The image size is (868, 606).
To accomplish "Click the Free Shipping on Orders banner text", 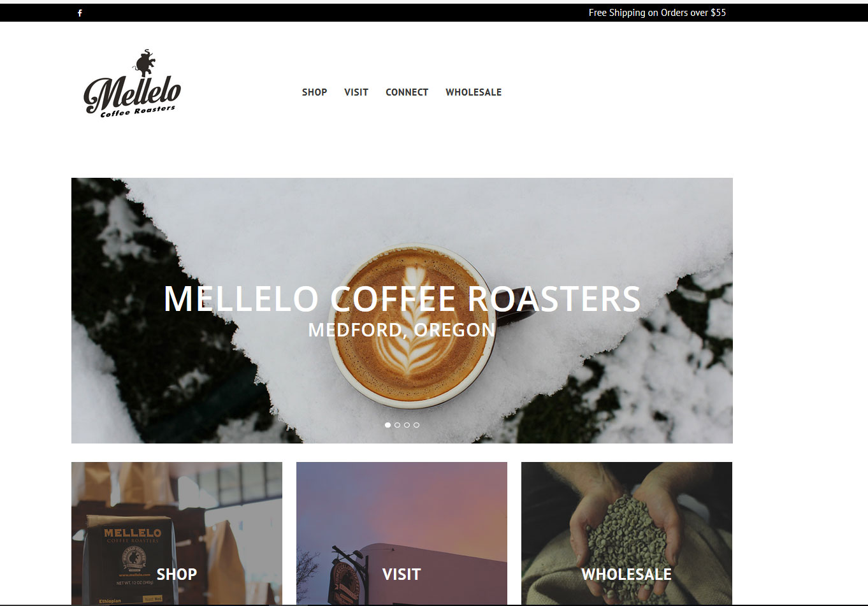I will pos(657,13).
